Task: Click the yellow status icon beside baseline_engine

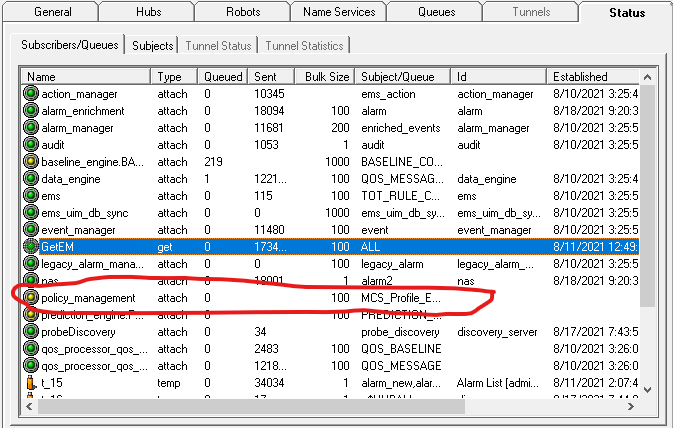Action: click(32, 162)
